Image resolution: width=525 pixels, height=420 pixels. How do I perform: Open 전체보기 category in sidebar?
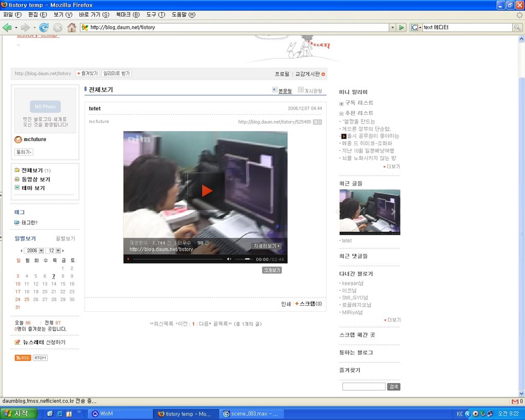coord(32,170)
